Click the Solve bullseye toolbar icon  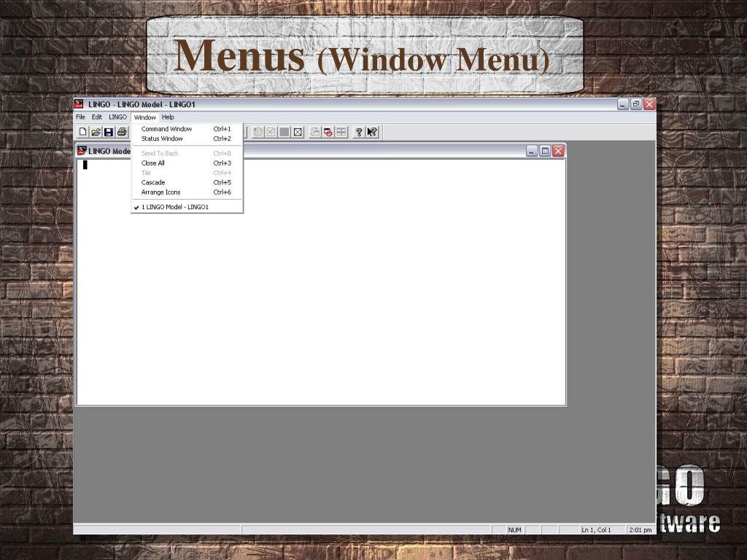tap(258, 132)
